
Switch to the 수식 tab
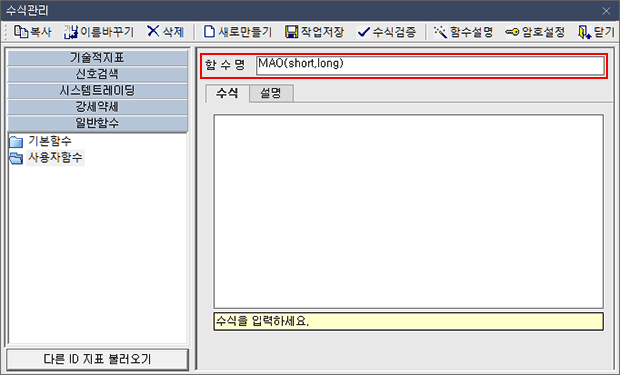pyautogui.click(x=227, y=93)
